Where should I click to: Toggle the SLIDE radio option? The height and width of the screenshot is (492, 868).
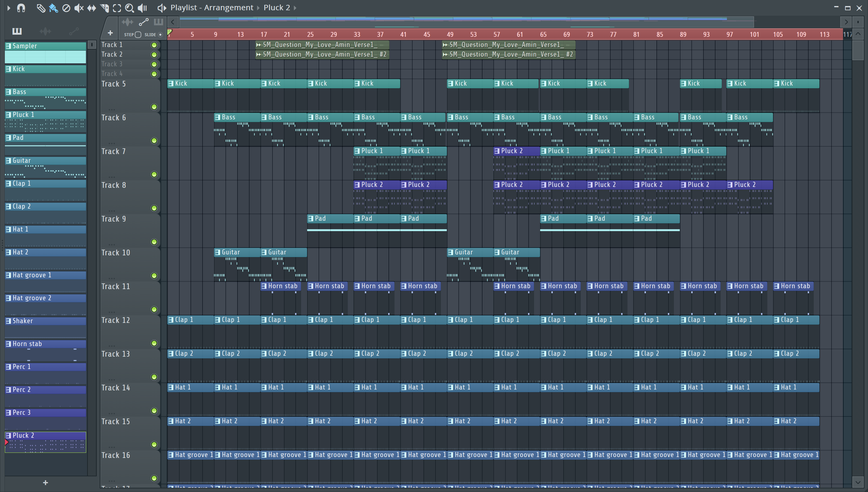tap(160, 34)
